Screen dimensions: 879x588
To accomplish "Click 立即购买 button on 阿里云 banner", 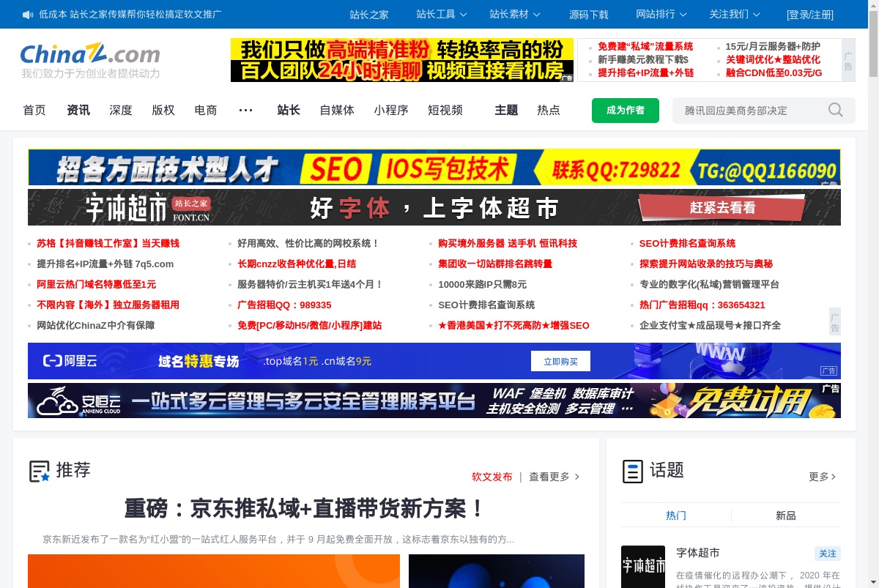I will pyautogui.click(x=560, y=361).
